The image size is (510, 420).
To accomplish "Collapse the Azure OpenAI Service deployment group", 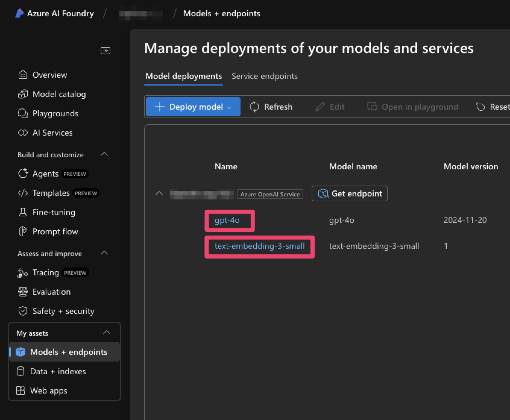I will [x=159, y=193].
